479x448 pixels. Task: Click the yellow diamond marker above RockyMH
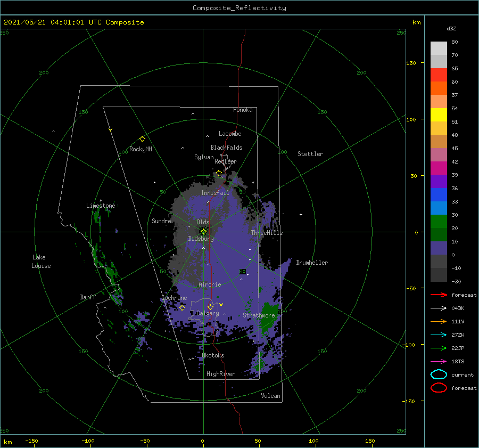click(142, 139)
